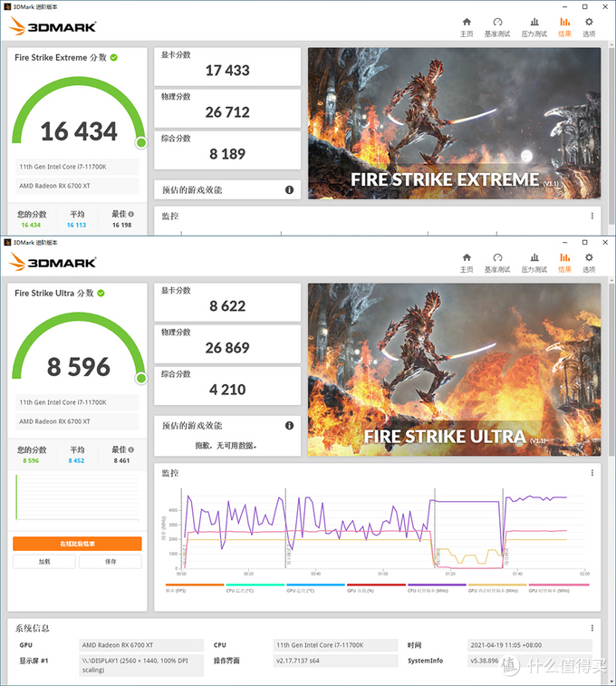The height and width of the screenshot is (686, 616).
Task: Click the physics score 26 869
Action: (x=227, y=348)
